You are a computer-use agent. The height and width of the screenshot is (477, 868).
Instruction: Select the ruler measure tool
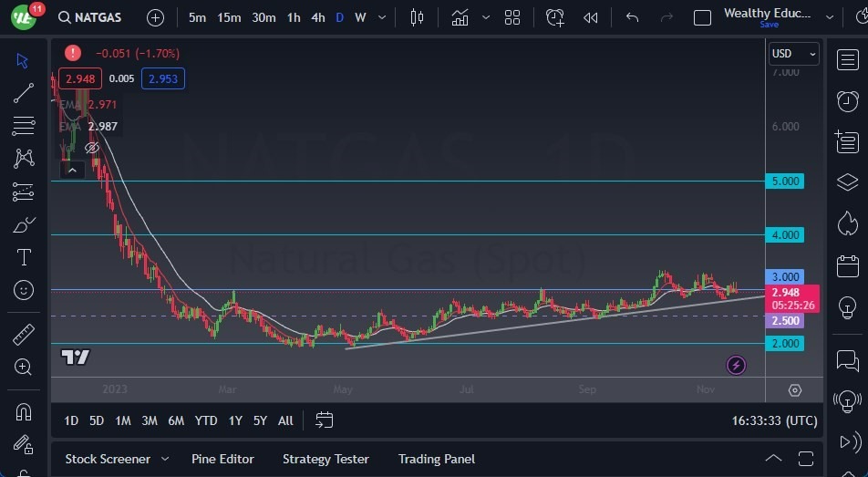(24, 334)
